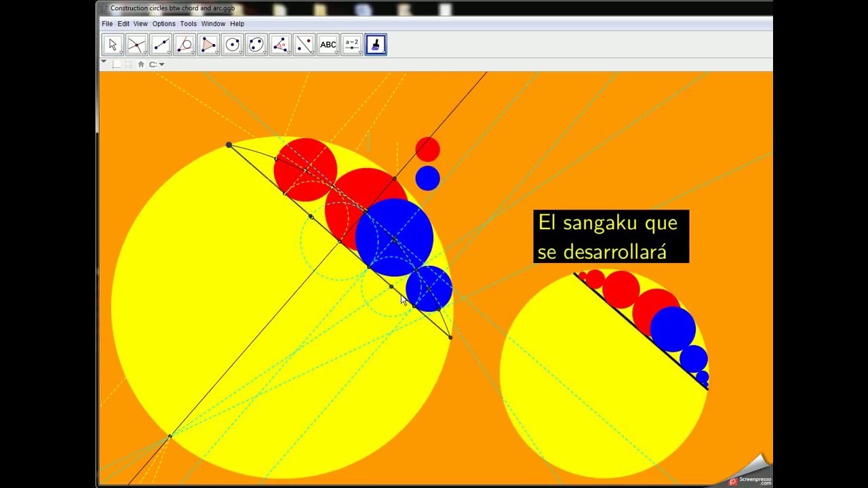The image size is (868, 488).
Task: Expand the ABC text tool's submenu arrow
Action: 336,53
